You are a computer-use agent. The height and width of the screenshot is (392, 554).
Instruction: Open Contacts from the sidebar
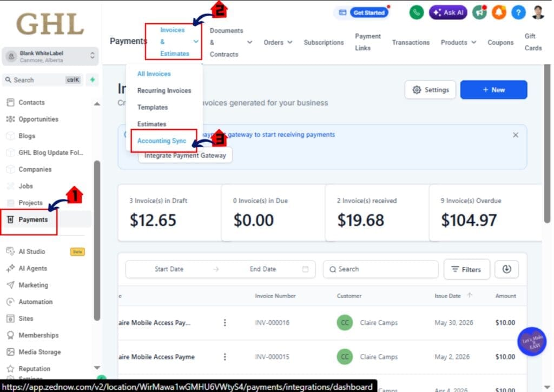31,102
